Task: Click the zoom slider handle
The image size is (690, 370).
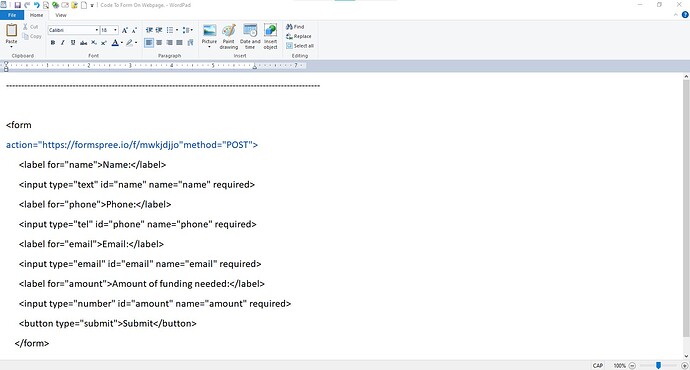Action: click(658, 365)
